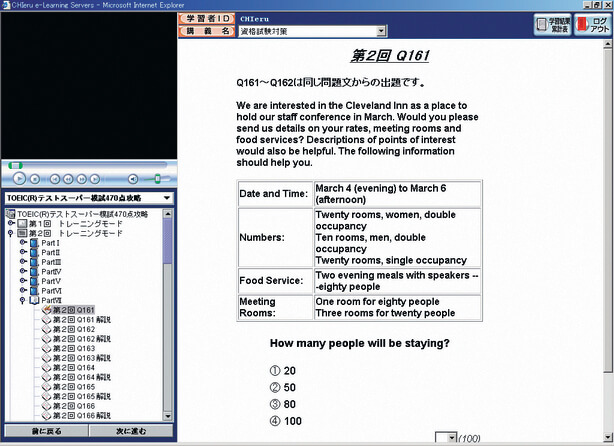614x446 pixels.
Task: Click the 第2回 training mode icon
Action: point(22,233)
